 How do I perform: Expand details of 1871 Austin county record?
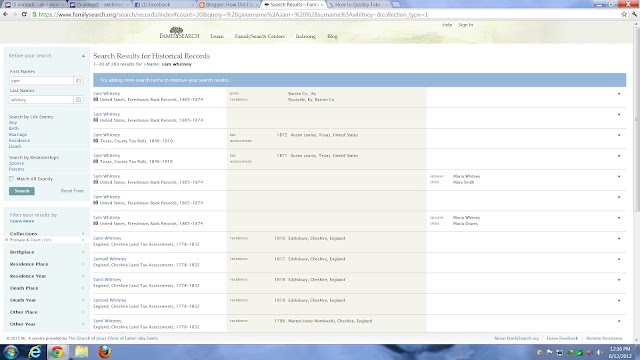619,156
